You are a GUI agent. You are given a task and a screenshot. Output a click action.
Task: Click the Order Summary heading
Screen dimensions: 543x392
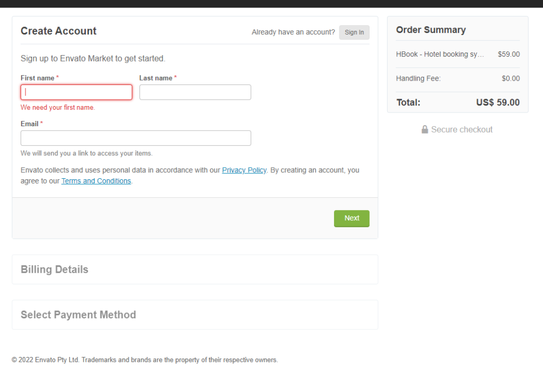click(x=431, y=30)
